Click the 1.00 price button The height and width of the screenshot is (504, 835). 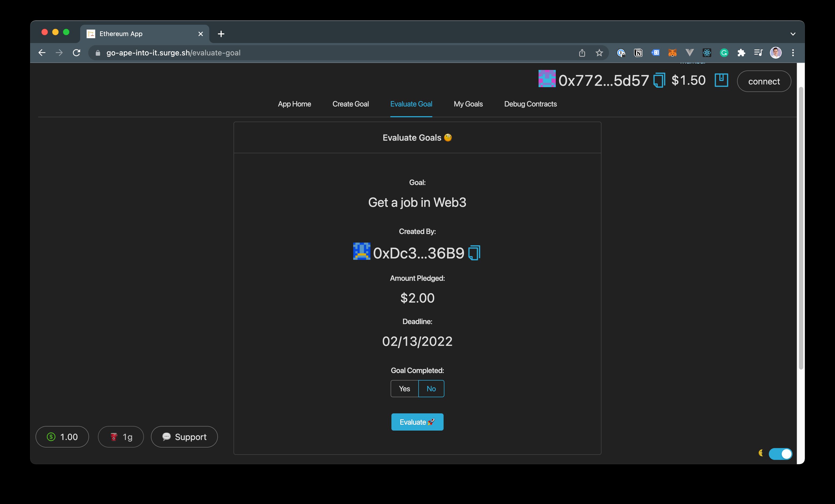[62, 436]
